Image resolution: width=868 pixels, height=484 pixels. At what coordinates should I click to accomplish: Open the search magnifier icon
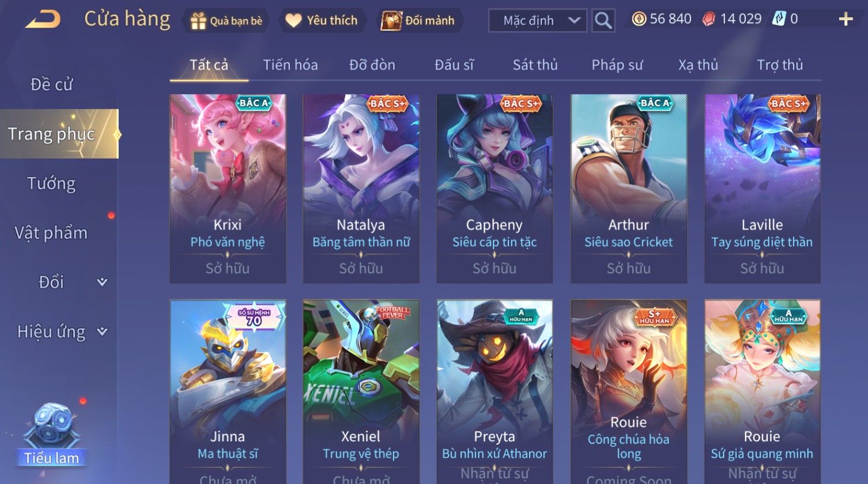[603, 20]
